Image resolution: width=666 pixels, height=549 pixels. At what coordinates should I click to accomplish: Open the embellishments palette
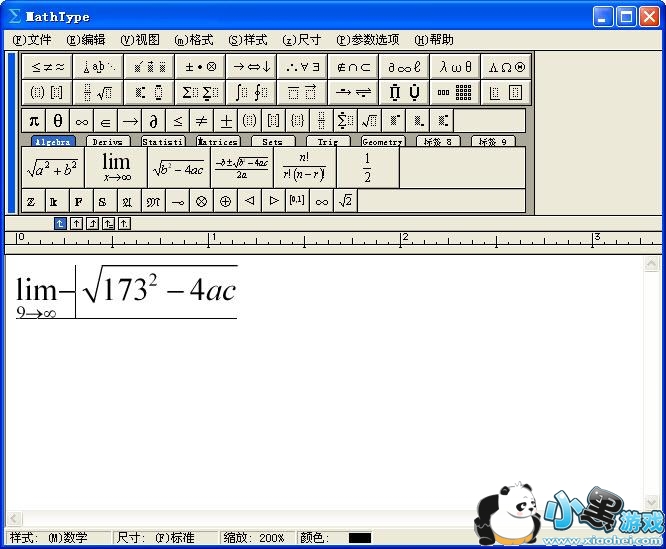[149, 67]
